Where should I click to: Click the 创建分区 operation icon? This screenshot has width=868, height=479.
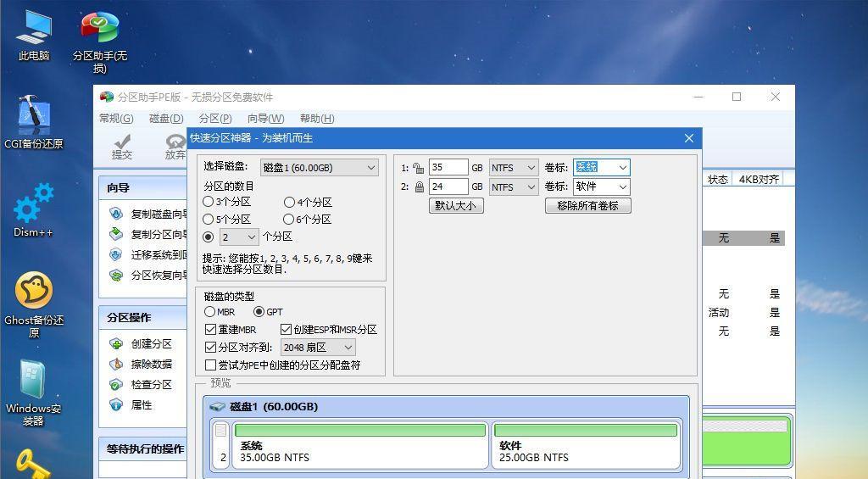(115, 344)
